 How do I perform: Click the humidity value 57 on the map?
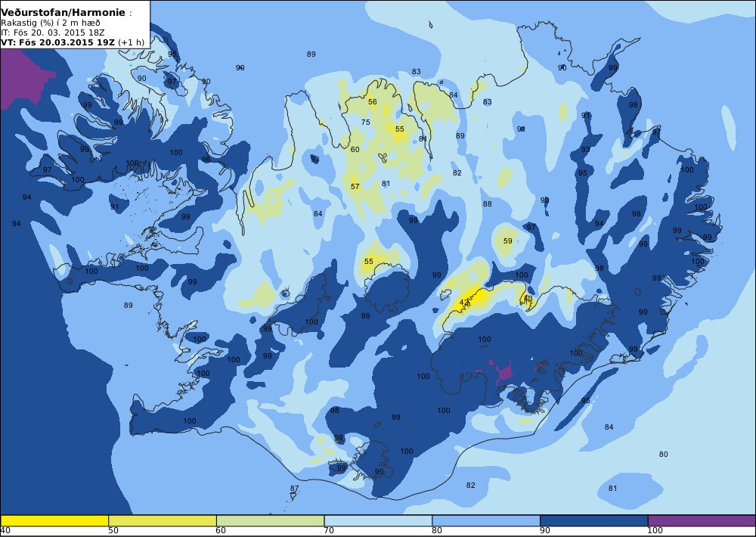click(x=355, y=186)
